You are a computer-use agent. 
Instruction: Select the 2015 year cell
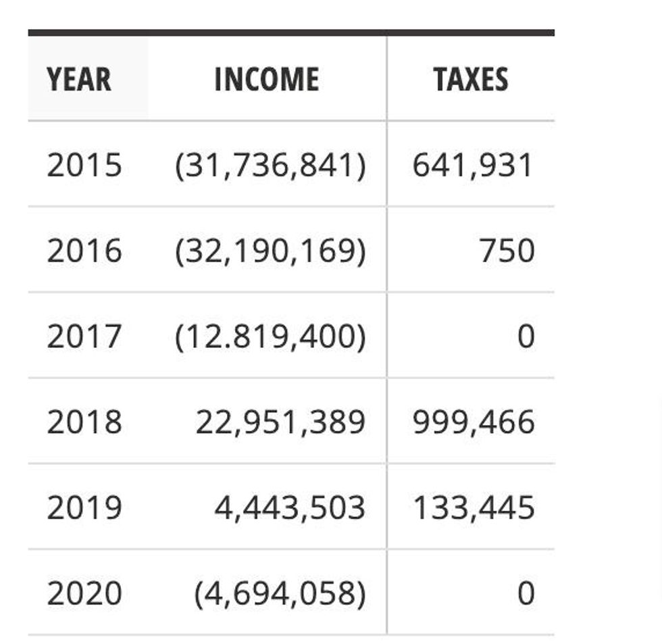click(84, 166)
